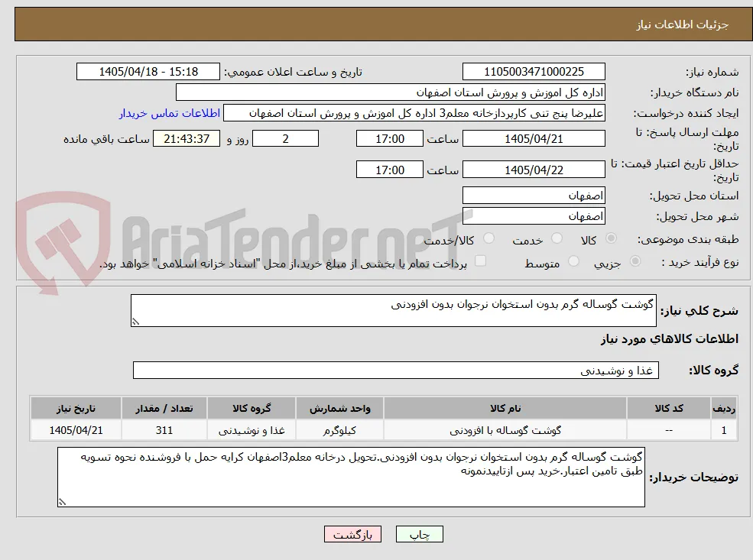Click the general need description textarea
The width and height of the screenshot is (753, 560).
[x=393, y=310]
